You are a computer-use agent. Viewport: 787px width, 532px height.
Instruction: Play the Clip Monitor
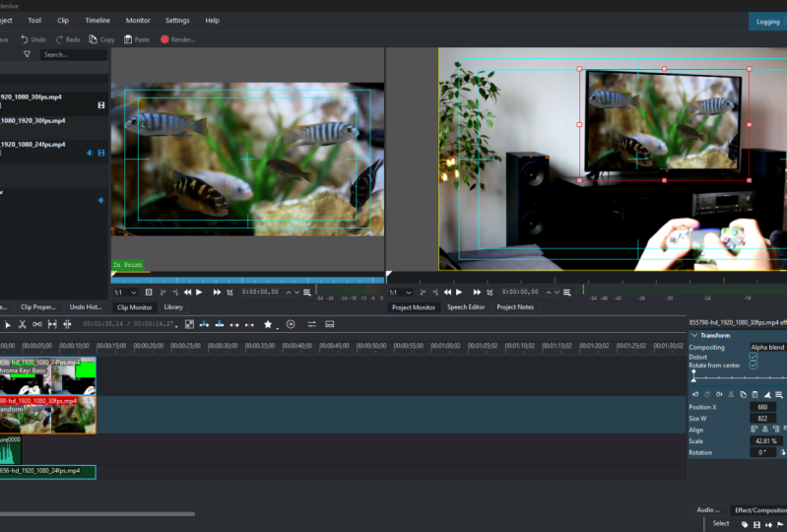click(x=199, y=292)
